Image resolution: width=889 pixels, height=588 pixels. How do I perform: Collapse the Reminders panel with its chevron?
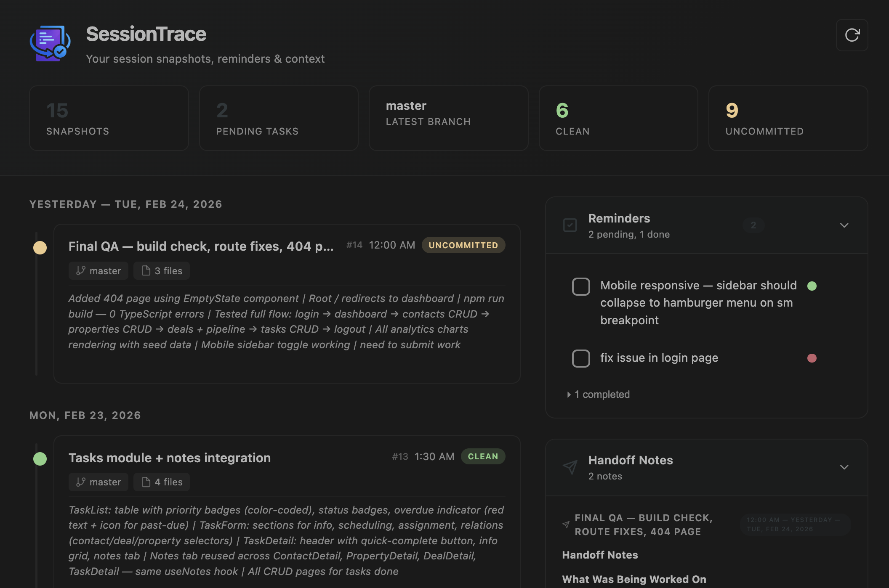coord(844,225)
